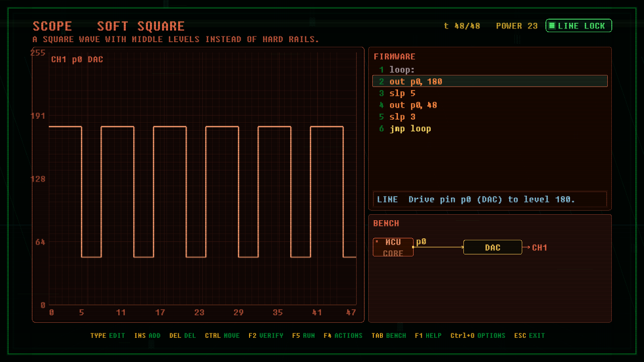Select firmware line 'slp 5'
Image resolution: width=644 pixels, height=362 pixels.
pyautogui.click(x=490, y=94)
